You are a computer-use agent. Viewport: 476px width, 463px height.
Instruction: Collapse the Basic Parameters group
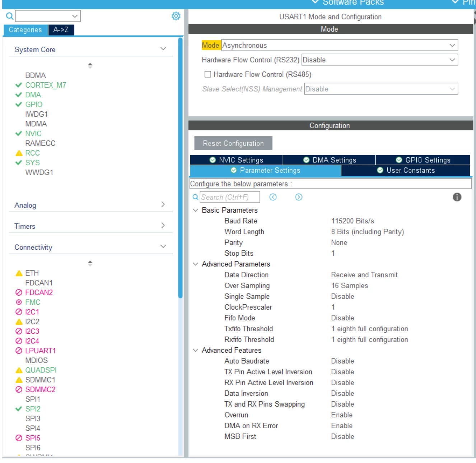pyautogui.click(x=196, y=210)
